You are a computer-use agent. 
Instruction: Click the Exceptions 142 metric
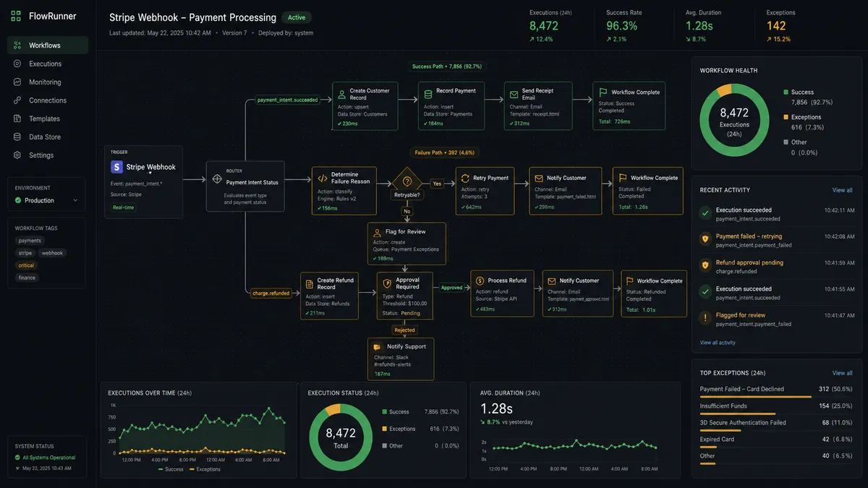(x=780, y=25)
